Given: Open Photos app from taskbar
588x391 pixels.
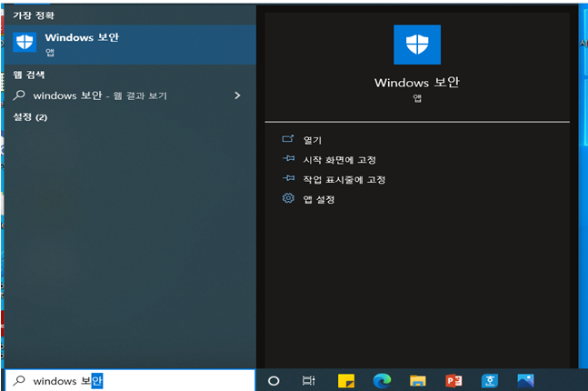Looking at the screenshot, I should (526, 381).
